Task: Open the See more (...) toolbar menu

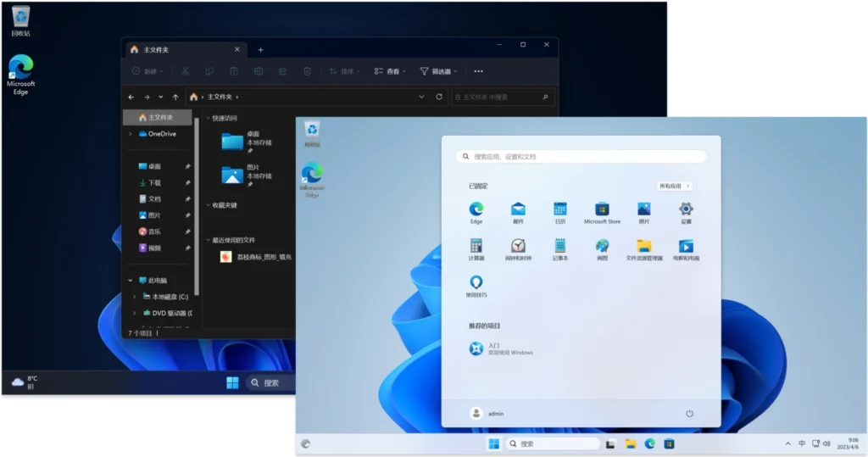Action: [478, 71]
